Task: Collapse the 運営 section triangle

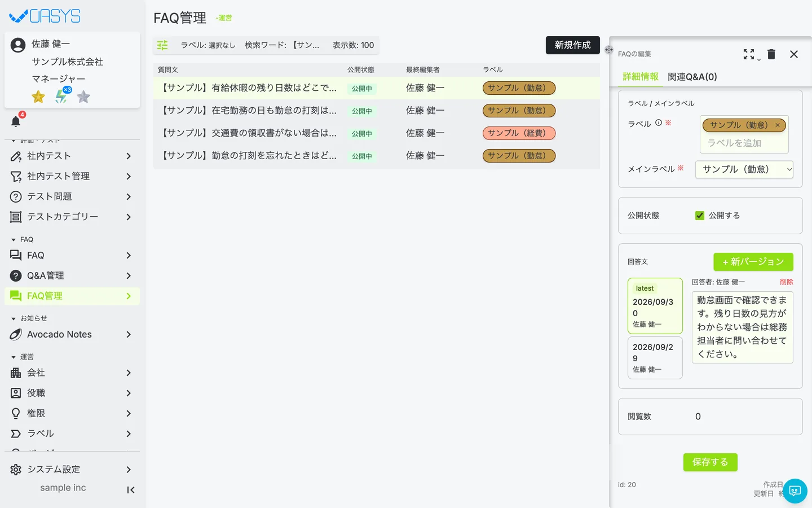Action: tap(14, 357)
